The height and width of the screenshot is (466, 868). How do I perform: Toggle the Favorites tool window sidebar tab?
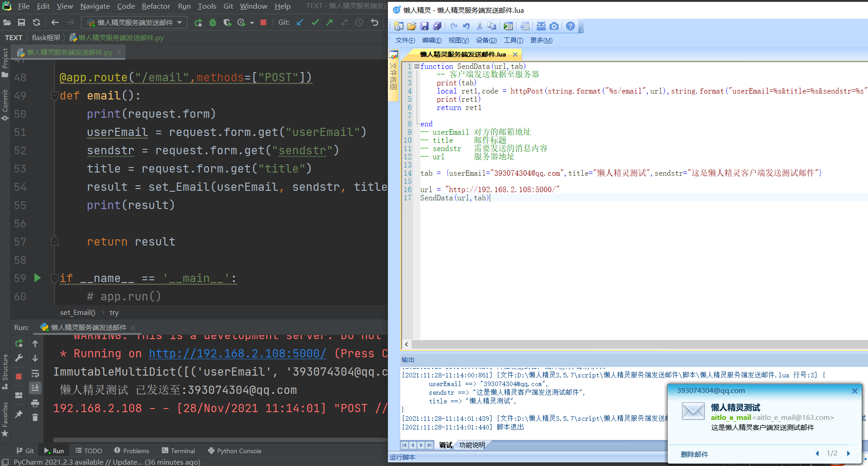point(5,419)
